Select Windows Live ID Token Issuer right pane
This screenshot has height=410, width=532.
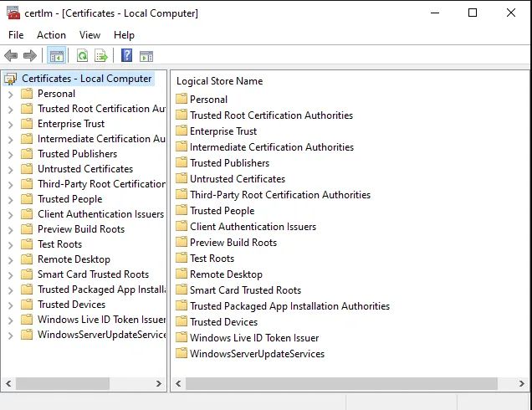(x=254, y=338)
